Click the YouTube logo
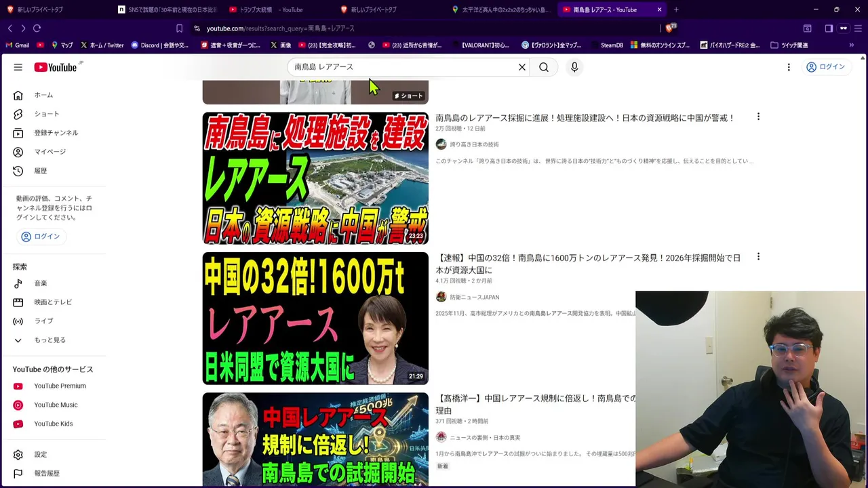This screenshot has height=488, width=868. click(x=56, y=67)
